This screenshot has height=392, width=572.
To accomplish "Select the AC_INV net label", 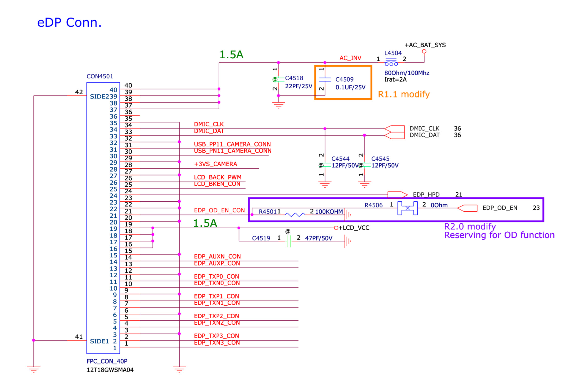I will click(x=350, y=58).
